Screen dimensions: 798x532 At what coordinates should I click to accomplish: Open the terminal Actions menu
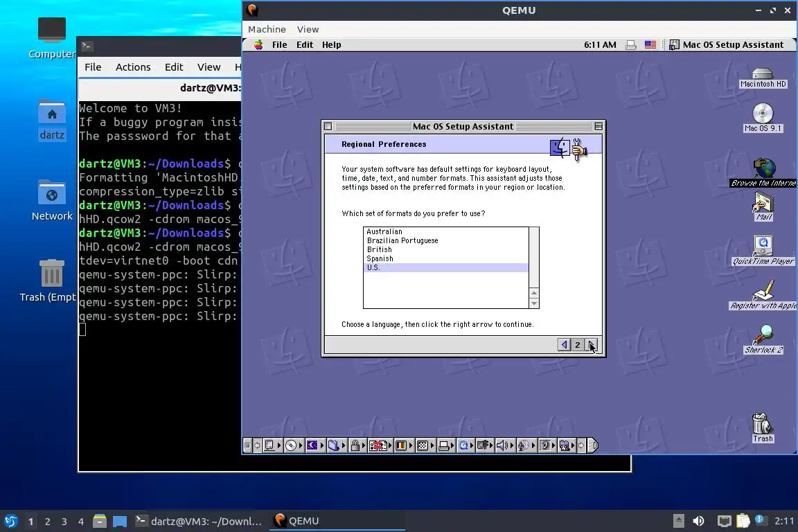tap(133, 67)
